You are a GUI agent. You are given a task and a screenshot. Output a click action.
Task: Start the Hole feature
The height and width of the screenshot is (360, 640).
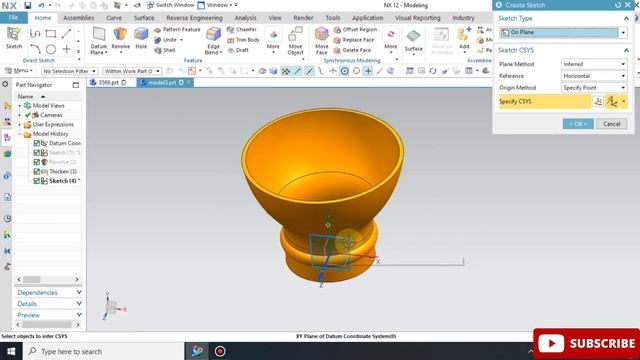[x=141, y=39]
